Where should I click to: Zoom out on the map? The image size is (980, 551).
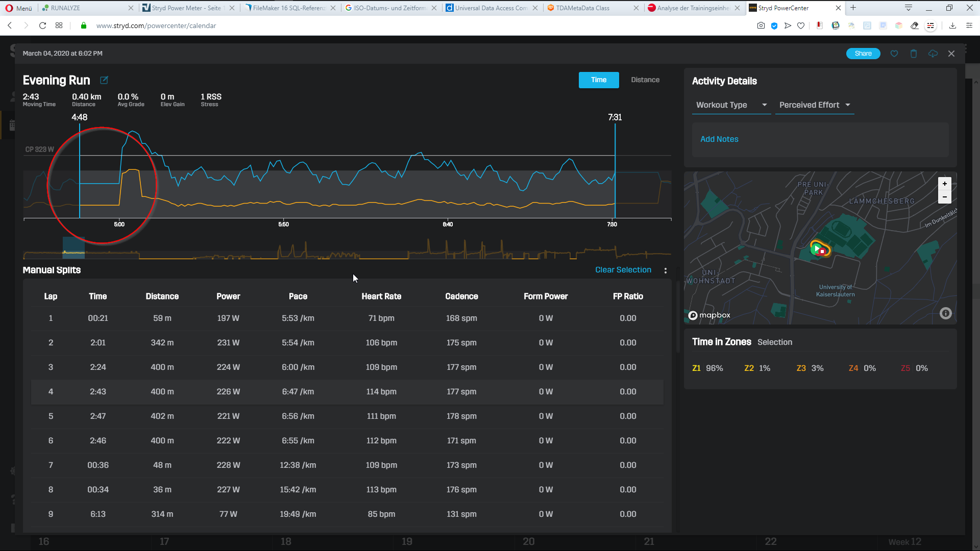(944, 197)
